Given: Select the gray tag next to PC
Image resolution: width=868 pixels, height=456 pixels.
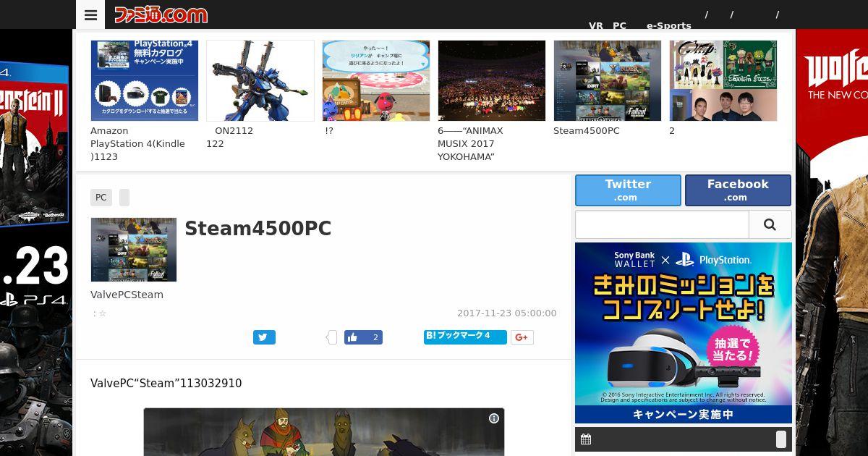Looking at the screenshot, I should point(124,198).
